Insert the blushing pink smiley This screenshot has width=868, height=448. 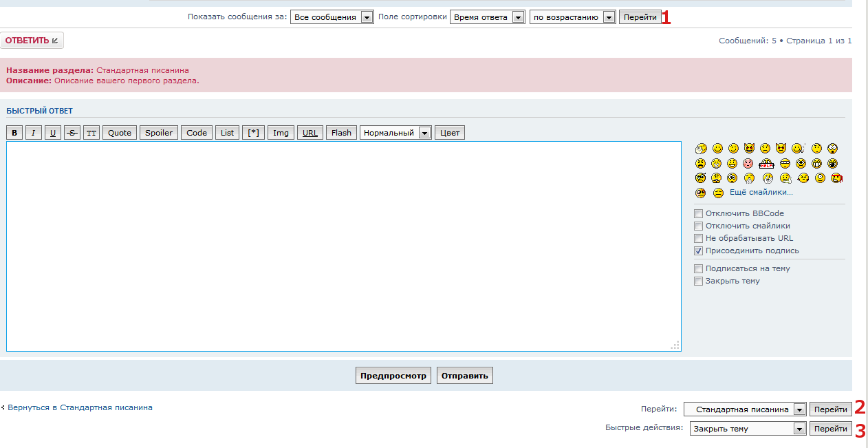coord(748,164)
